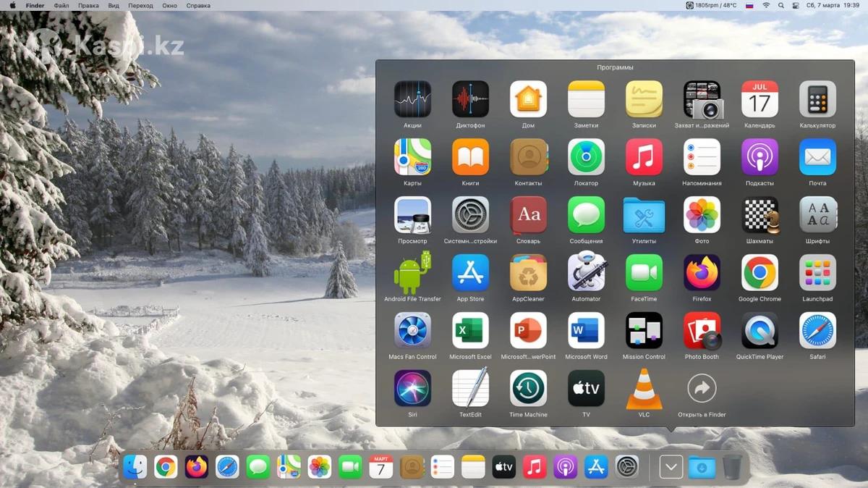Open Macs Fan Control app
This screenshot has height=488, width=868.
412,332
